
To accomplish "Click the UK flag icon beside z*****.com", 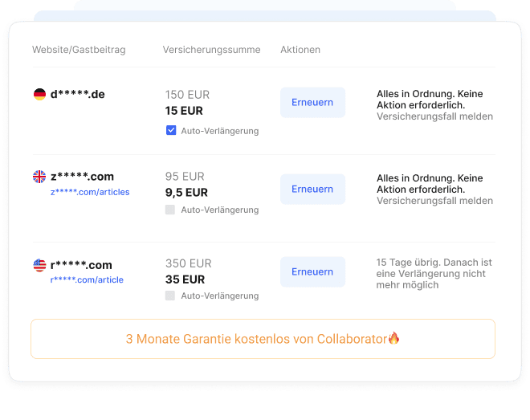I will [39, 177].
